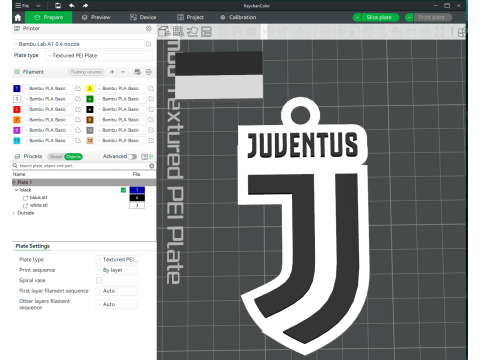Switch to the Calibration tab
Viewport: 480px width, 360px height.
click(238, 17)
